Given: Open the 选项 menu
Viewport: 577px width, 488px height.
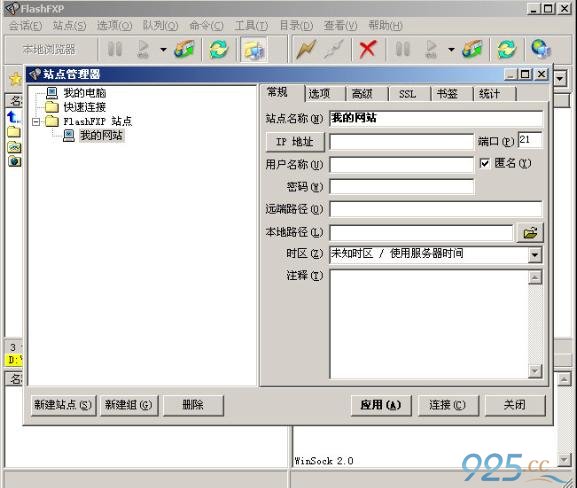Looking at the screenshot, I should (x=114, y=25).
